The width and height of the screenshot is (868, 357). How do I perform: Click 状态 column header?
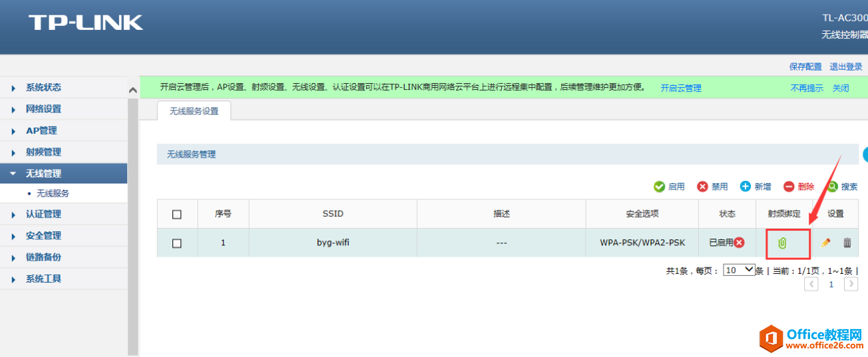[728, 213]
